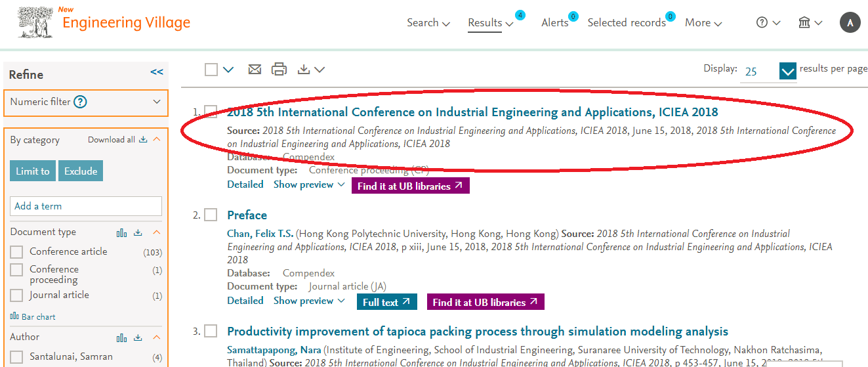
Task: Expand Show preview for Preface result
Action: point(309,301)
